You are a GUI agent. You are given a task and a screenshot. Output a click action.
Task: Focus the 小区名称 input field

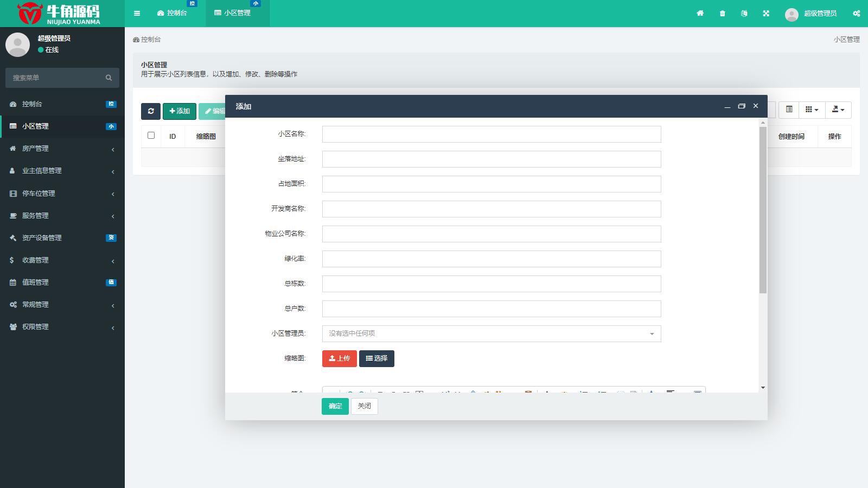492,134
